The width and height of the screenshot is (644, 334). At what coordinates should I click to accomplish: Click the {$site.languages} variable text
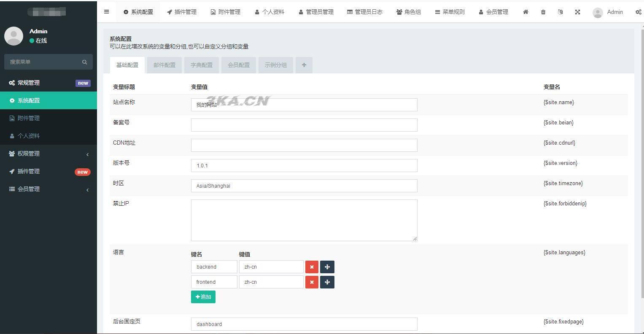coord(564,252)
